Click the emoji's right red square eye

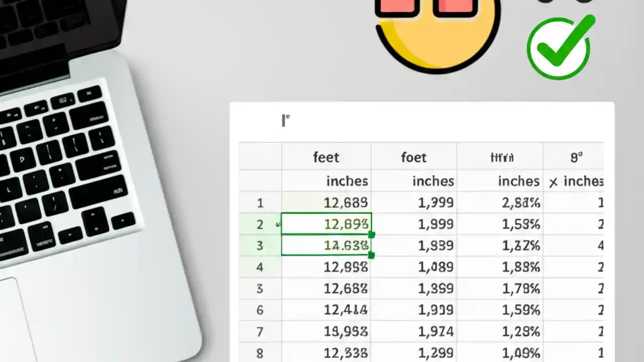click(x=454, y=6)
